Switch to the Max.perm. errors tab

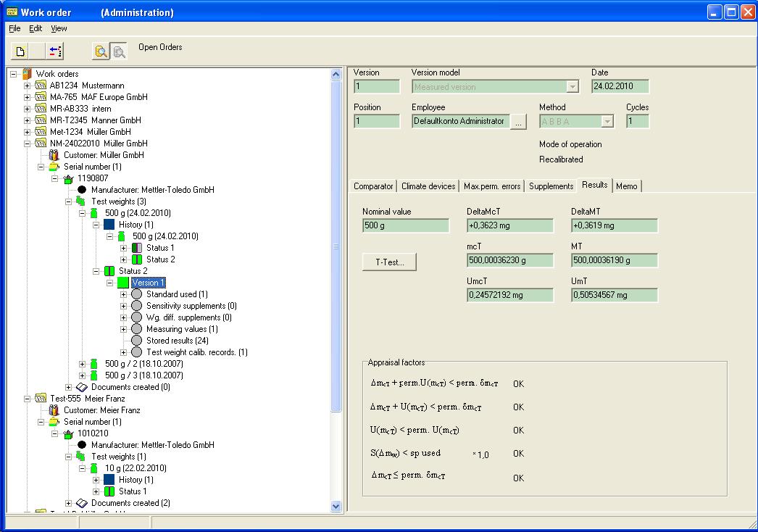pyautogui.click(x=491, y=186)
